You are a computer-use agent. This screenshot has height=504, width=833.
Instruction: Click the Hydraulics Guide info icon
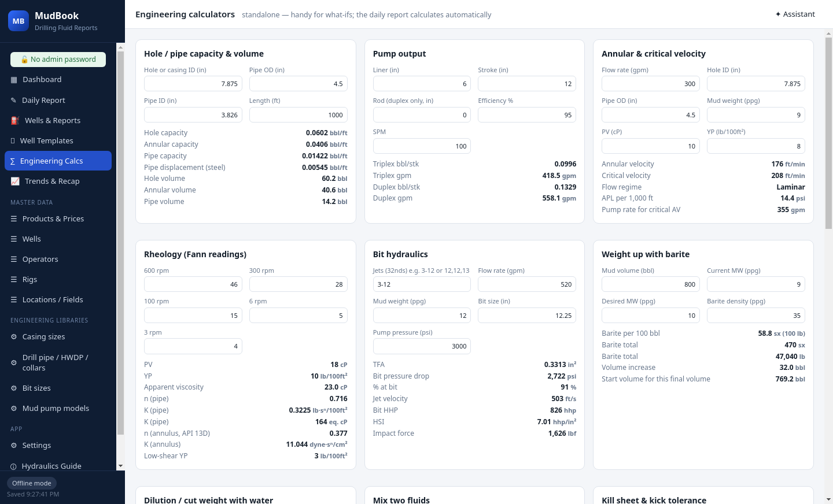click(13, 466)
